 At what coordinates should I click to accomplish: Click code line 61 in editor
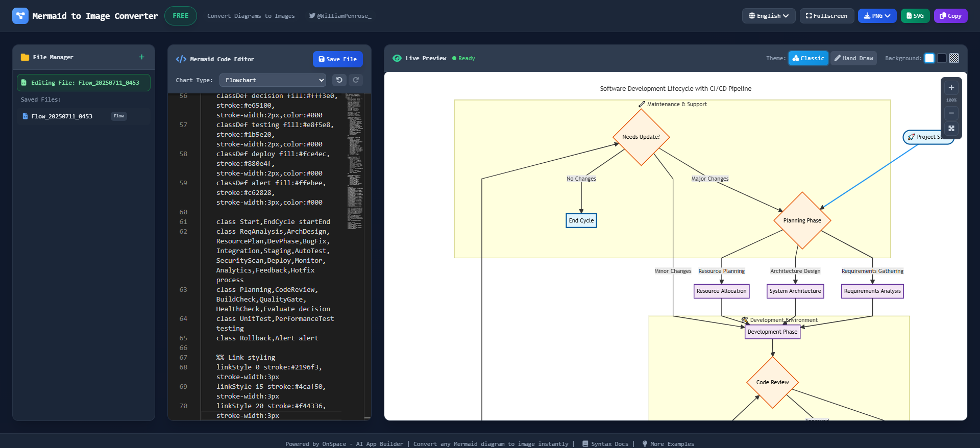pyautogui.click(x=273, y=221)
